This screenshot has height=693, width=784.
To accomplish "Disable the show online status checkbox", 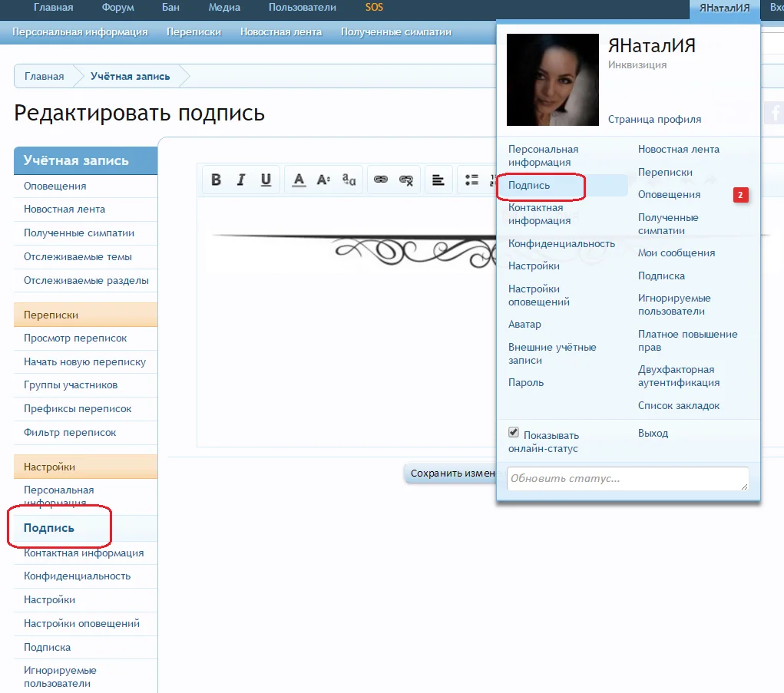I will tap(513, 431).
